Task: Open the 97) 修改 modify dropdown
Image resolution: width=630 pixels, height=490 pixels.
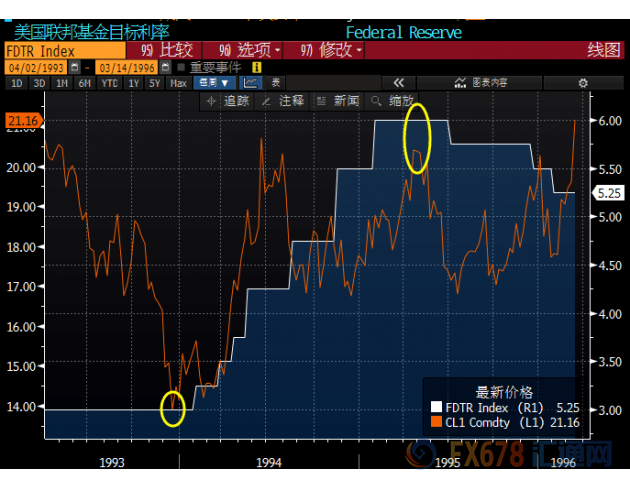Action: (x=324, y=51)
